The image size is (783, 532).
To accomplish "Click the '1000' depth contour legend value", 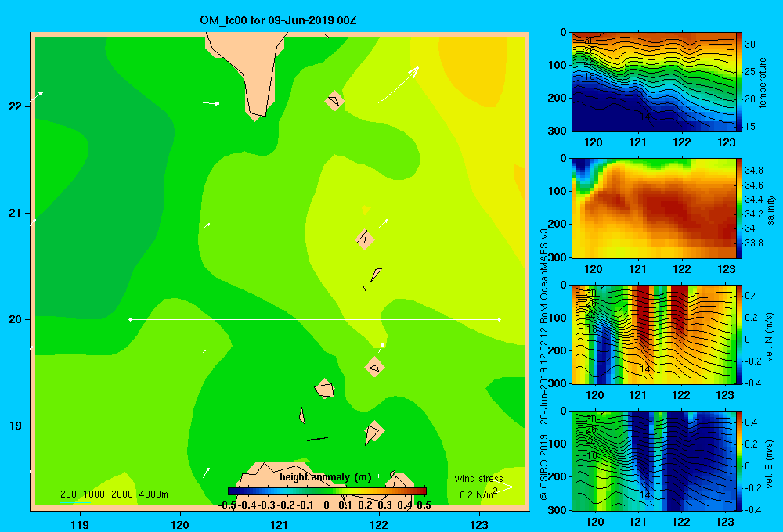I will (x=94, y=494).
